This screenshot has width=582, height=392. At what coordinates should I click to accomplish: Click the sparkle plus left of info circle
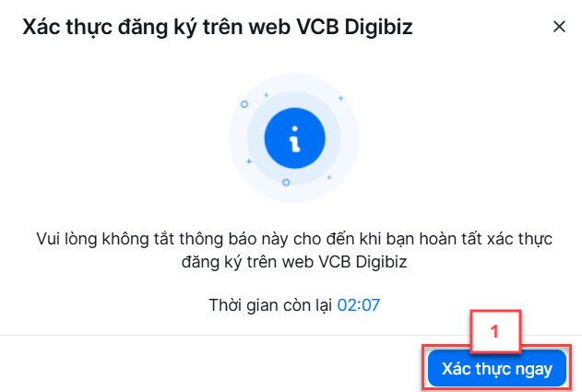pos(249,161)
